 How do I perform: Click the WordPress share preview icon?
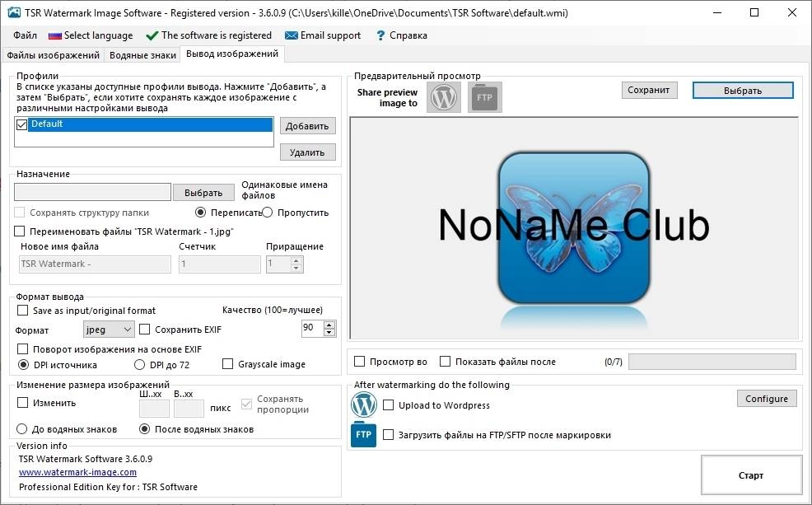click(444, 97)
